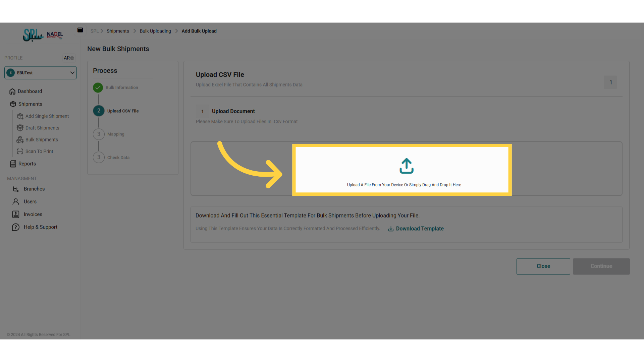Click the Help & Support question icon

(16, 227)
